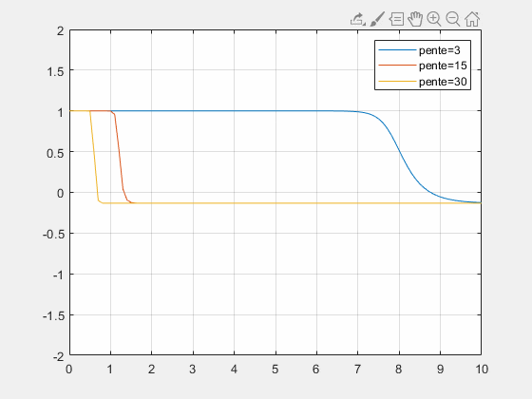Screen dimensions: 532x399
Task: Click the yellow line sample in legend
Action: [x=397, y=81]
